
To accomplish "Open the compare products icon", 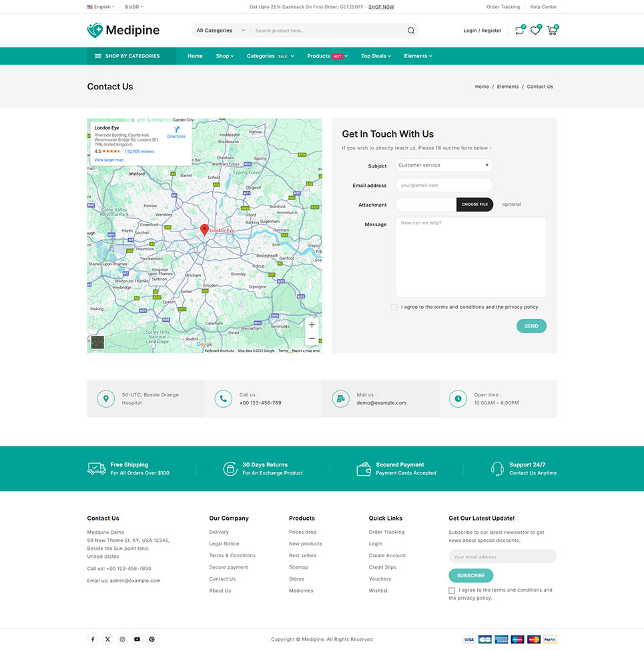I will (519, 31).
